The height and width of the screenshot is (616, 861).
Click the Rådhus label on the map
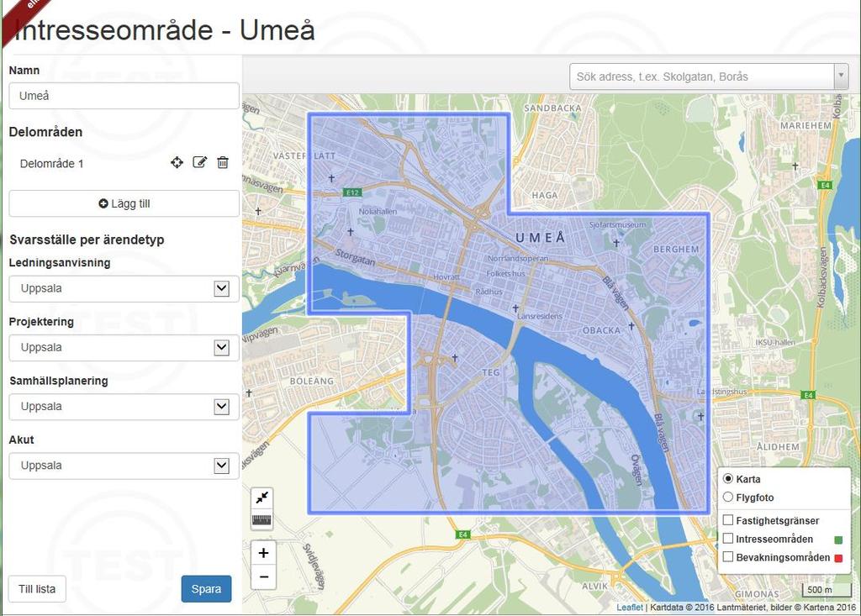[489, 292]
